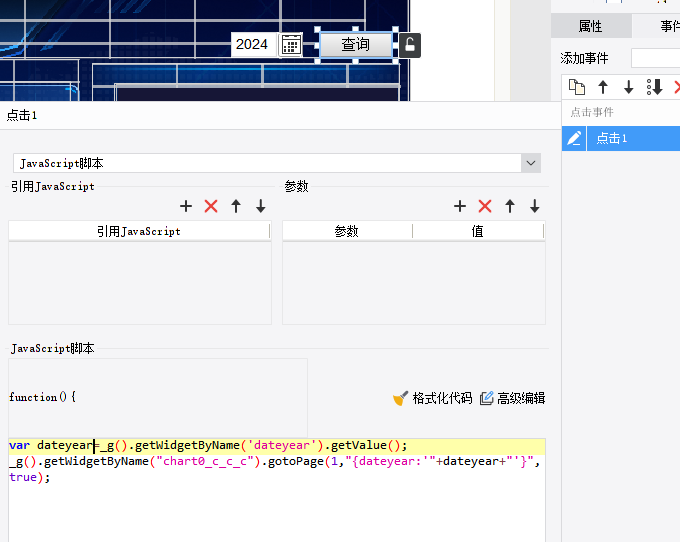This screenshot has height=542, width=680.
Task: Add a new parameter row
Action: coord(460,206)
